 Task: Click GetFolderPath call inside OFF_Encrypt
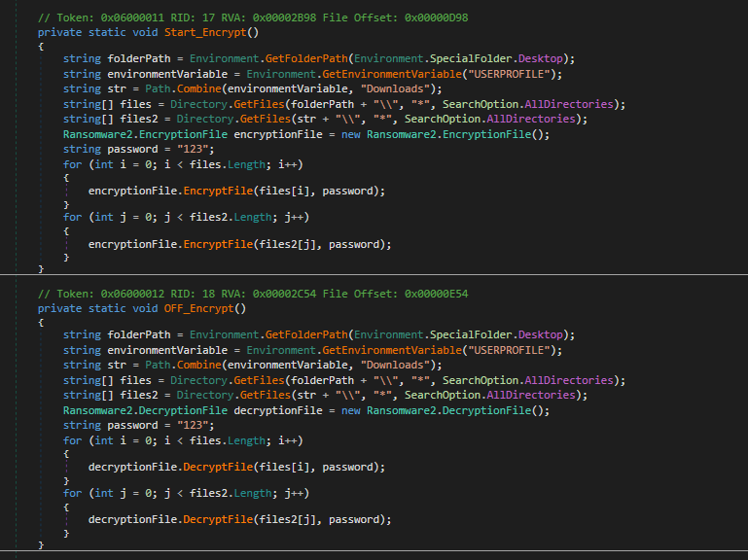point(306,334)
